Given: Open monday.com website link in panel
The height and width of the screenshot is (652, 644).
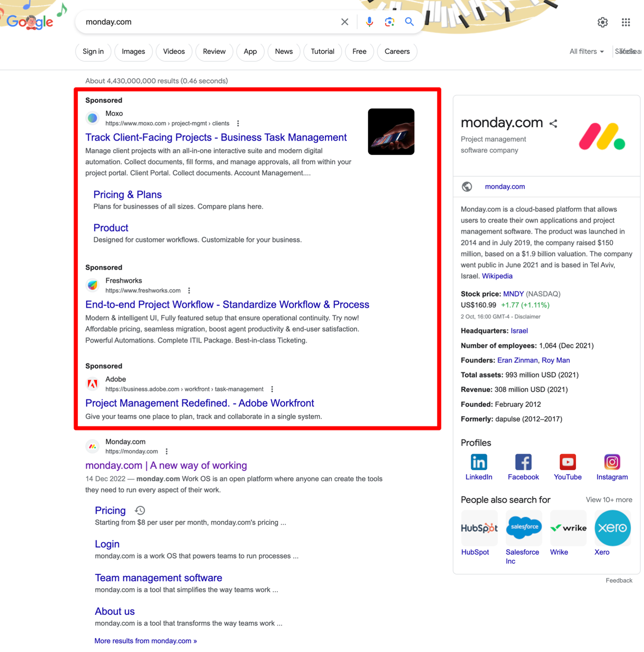Looking at the screenshot, I should tap(505, 187).
